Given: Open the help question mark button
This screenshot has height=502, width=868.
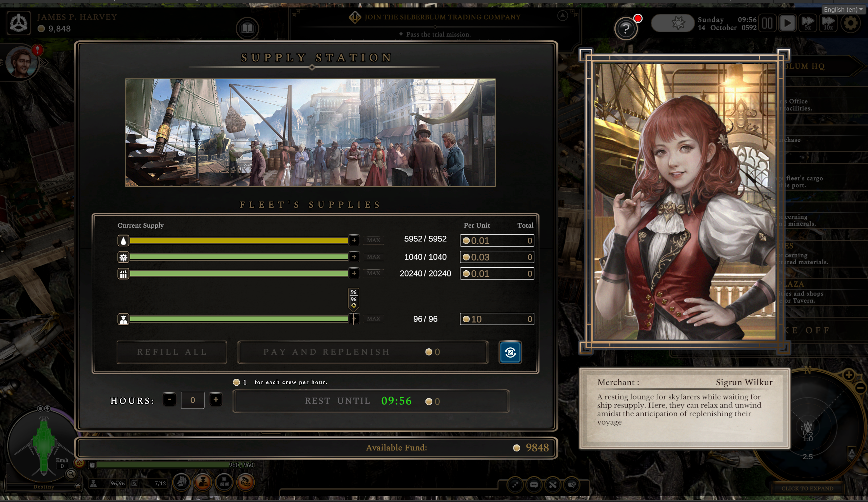Looking at the screenshot, I should (626, 29).
